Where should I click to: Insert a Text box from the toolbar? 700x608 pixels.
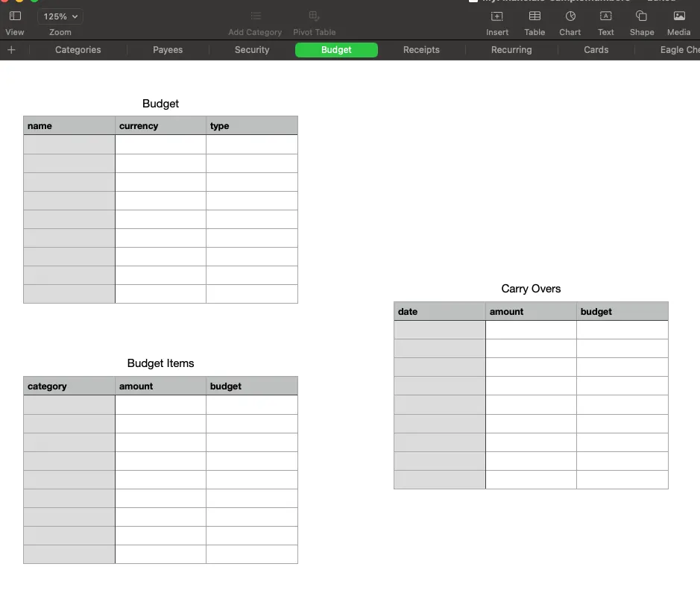606,16
